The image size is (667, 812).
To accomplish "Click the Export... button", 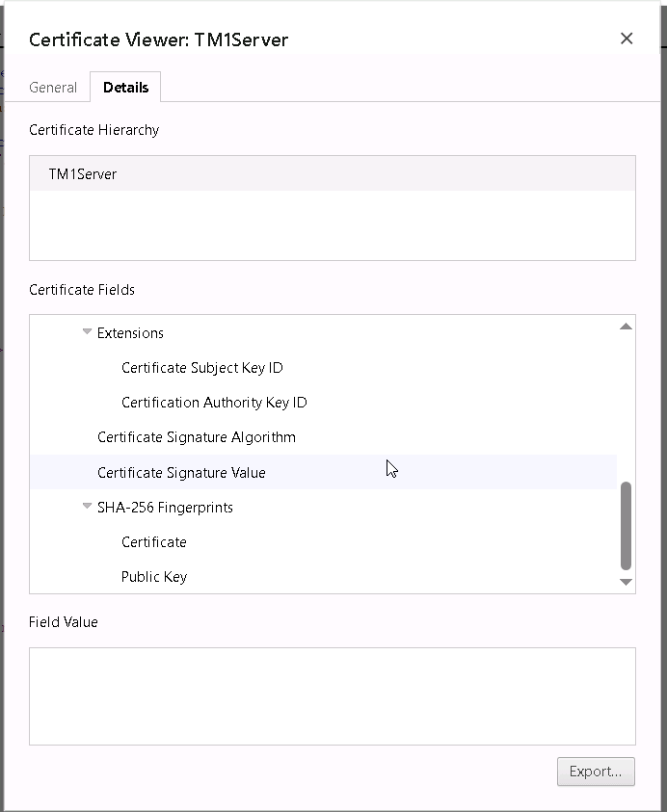I will pos(596,772).
